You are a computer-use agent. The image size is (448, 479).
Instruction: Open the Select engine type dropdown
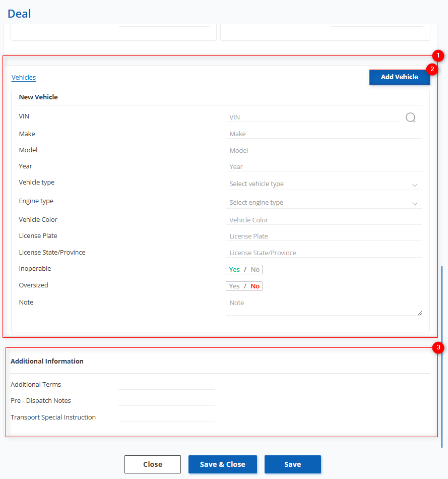click(x=324, y=203)
